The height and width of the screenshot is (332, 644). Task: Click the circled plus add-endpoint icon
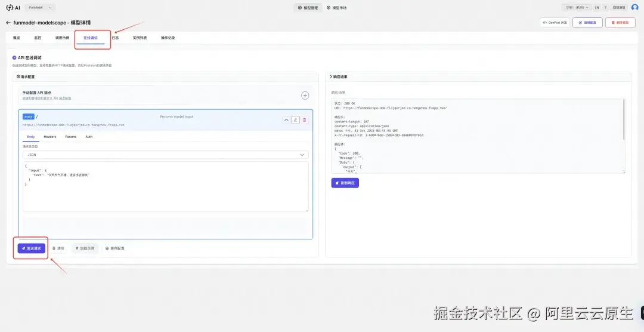[x=305, y=96]
